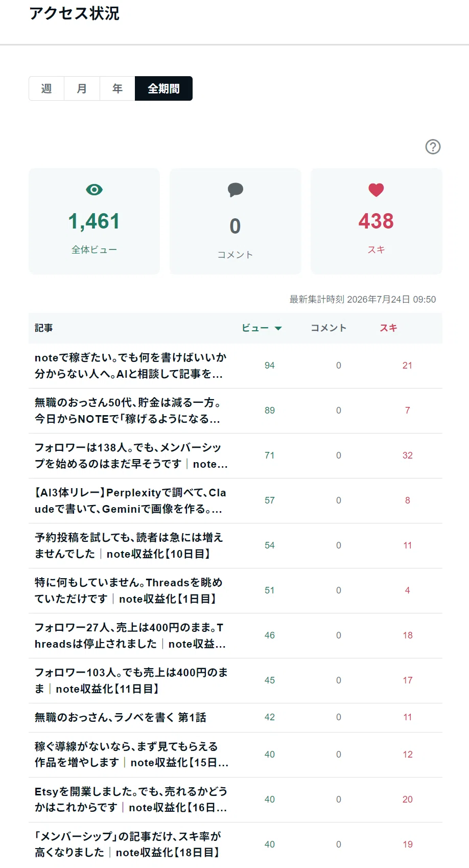Open the help question mark icon
469x868 pixels.
(x=433, y=147)
